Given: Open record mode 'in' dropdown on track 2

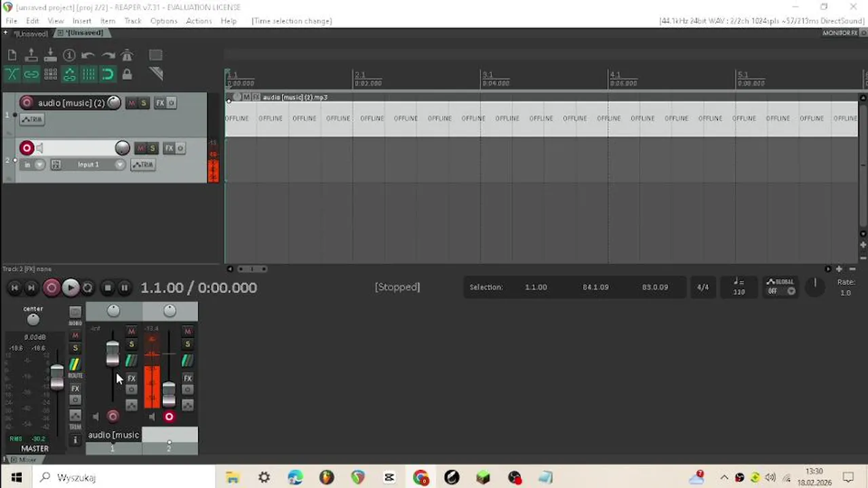Looking at the screenshot, I should [x=33, y=165].
